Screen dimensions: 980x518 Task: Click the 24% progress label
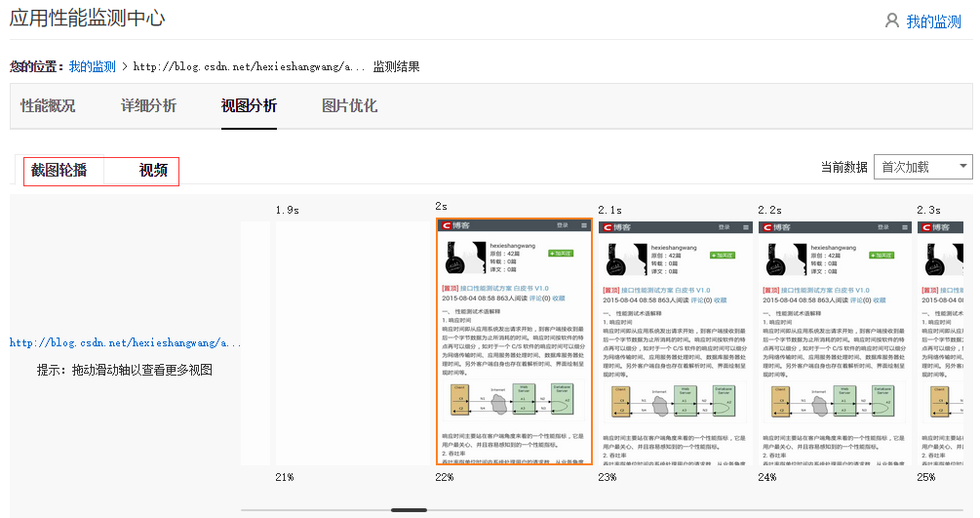766,477
